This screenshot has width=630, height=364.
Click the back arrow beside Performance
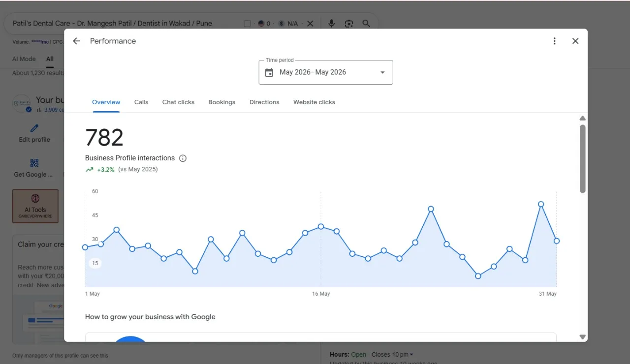click(76, 41)
